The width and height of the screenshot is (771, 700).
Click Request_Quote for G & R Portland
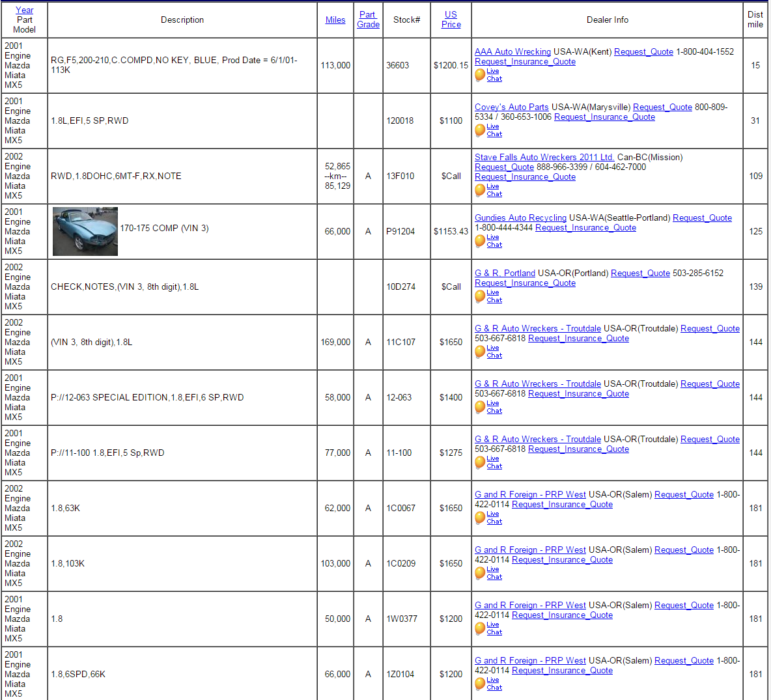640,273
